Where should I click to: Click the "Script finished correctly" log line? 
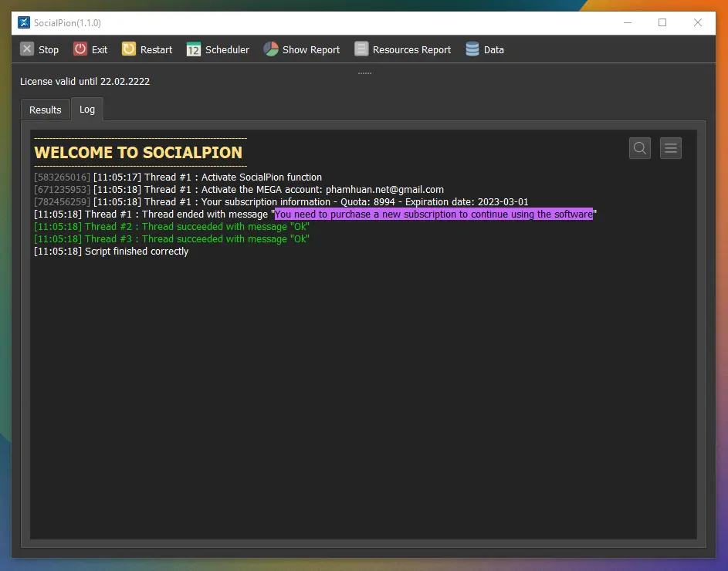coord(111,251)
